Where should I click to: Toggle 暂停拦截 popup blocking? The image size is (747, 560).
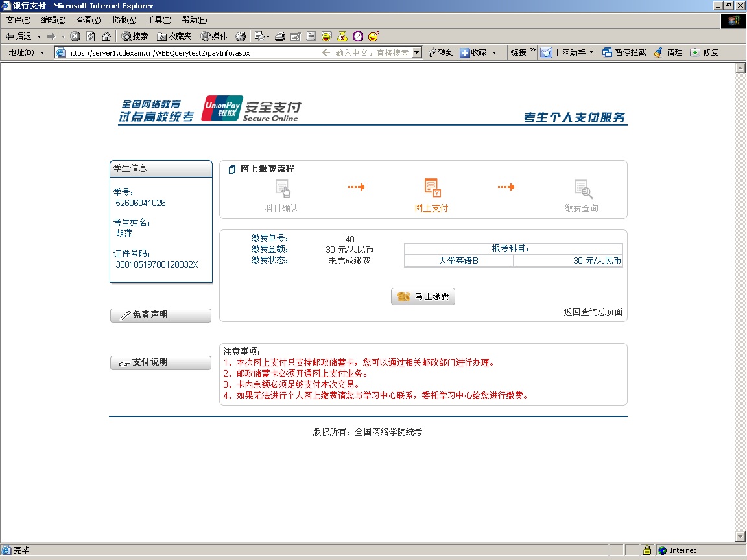pyautogui.click(x=624, y=52)
